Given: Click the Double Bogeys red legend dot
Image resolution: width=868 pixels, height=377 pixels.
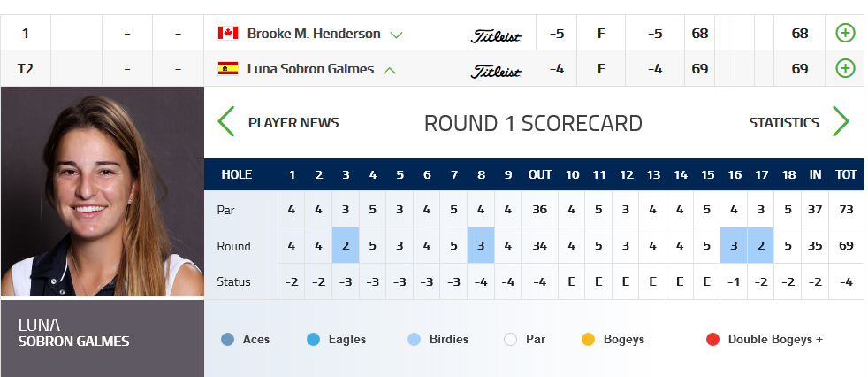Looking at the screenshot, I should pyautogui.click(x=713, y=339).
